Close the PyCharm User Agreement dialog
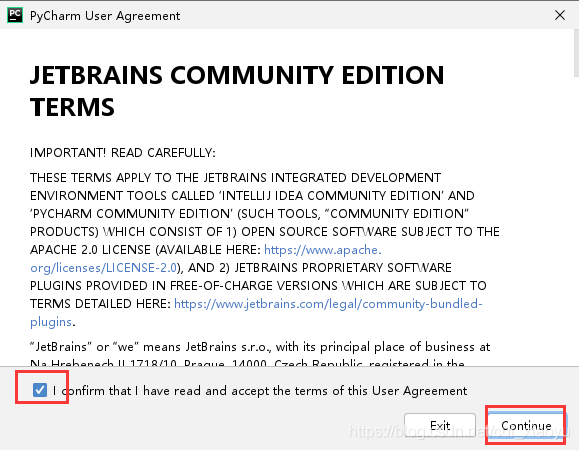Screen dimensions: 579x450 pyautogui.click(x=560, y=15)
